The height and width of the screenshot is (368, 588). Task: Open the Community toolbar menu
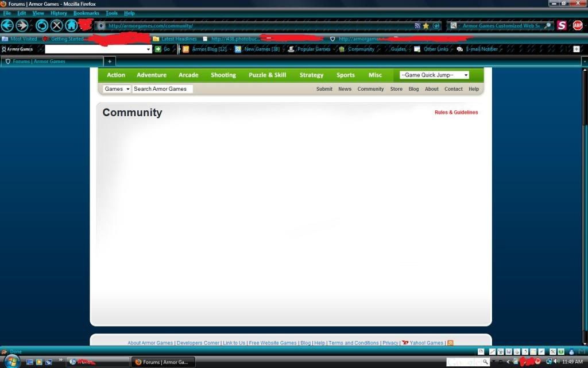coord(357,49)
